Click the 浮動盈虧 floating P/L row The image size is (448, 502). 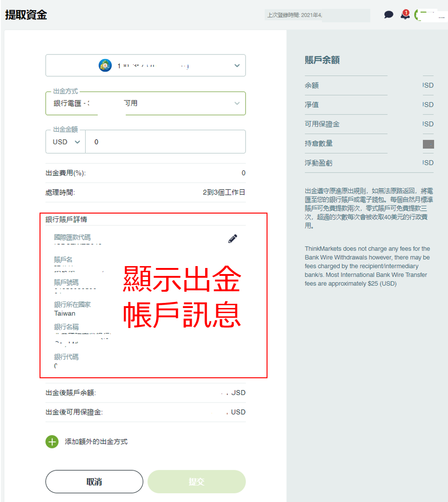[x=369, y=163]
